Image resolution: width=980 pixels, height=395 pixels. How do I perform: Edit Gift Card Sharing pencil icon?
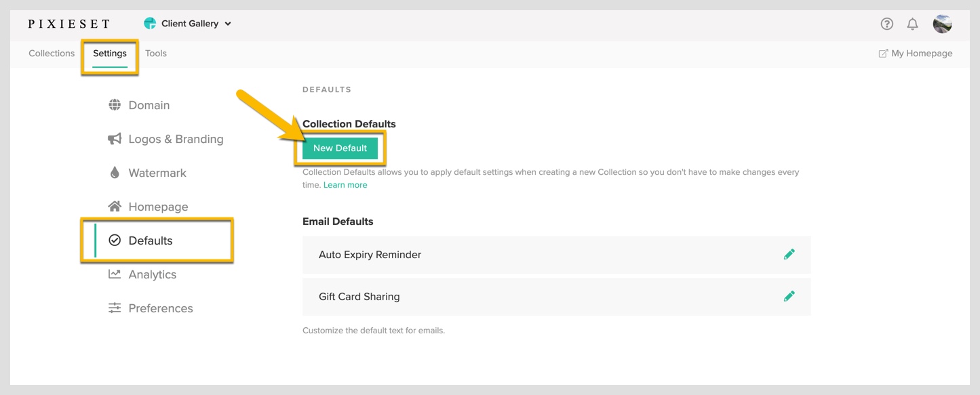(x=789, y=296)
